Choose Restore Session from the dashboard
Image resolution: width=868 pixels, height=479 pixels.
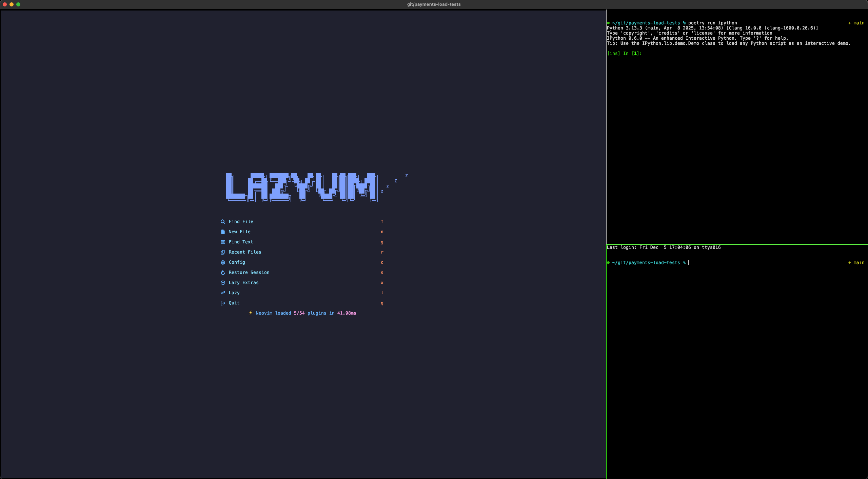click(x=249, y=273)
